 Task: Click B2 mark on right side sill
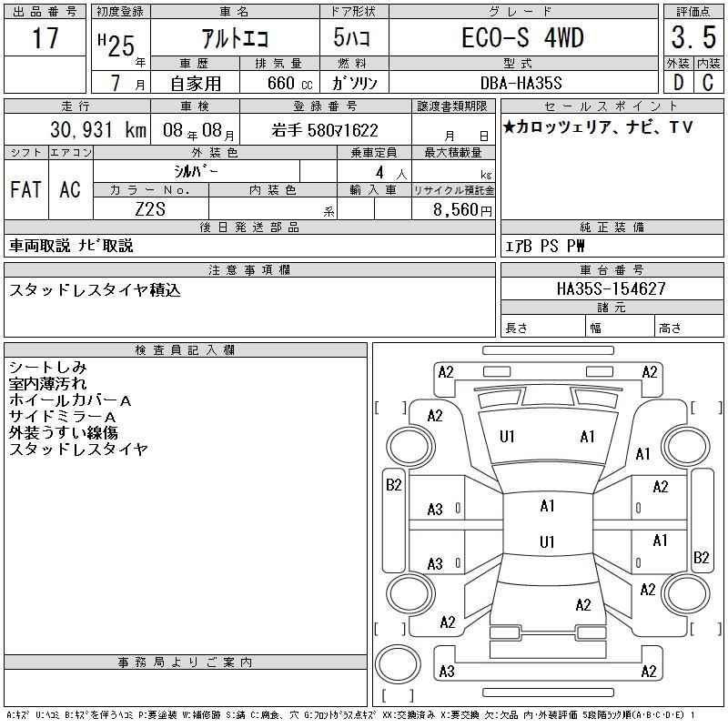[x=701, y=557]
